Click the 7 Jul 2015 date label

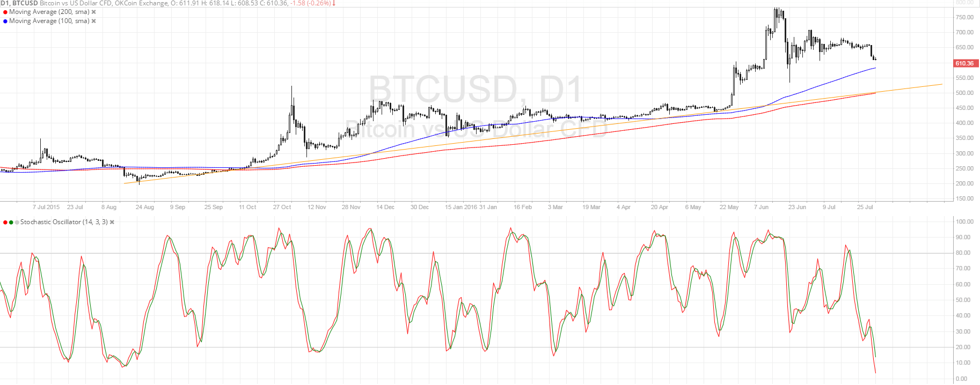(46, 207)
